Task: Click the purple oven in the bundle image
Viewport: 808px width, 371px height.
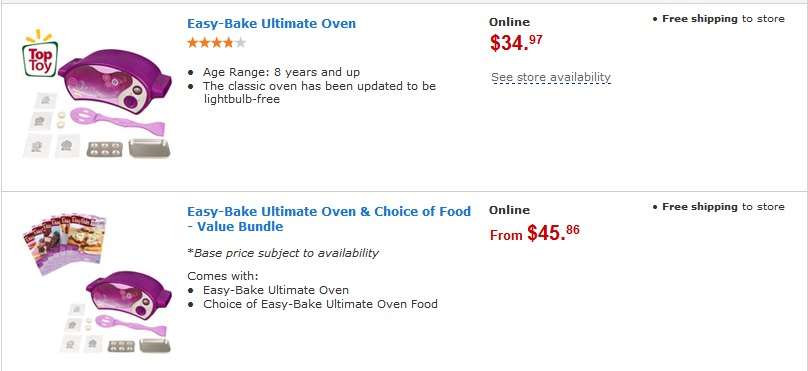Action: [128, 293]
